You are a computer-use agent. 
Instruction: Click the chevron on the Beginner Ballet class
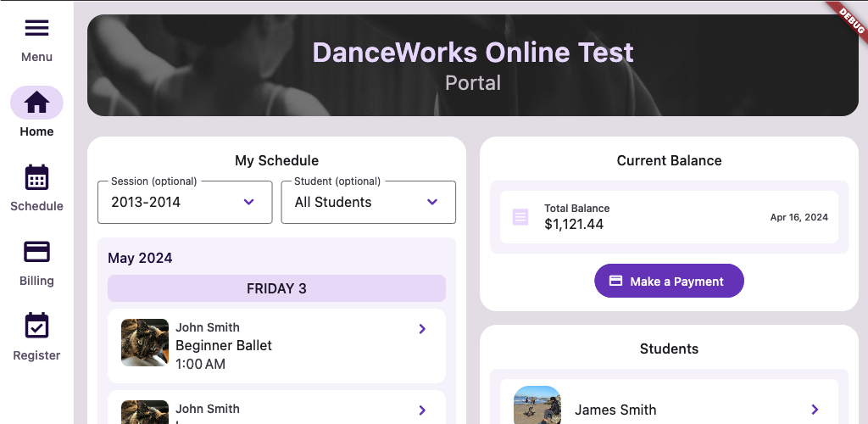point(422,329)
